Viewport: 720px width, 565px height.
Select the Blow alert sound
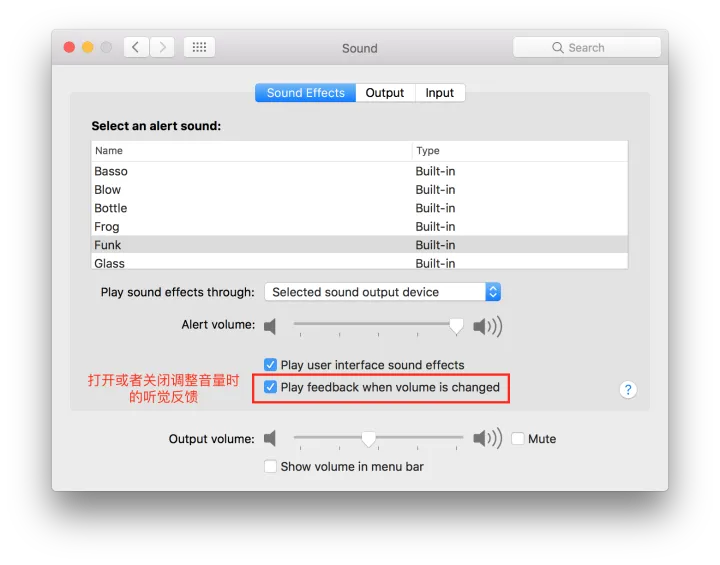[x=360, y=189]
